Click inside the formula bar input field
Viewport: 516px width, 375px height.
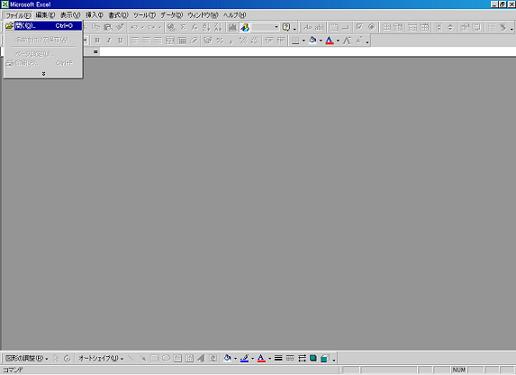(x=307, y=52)
